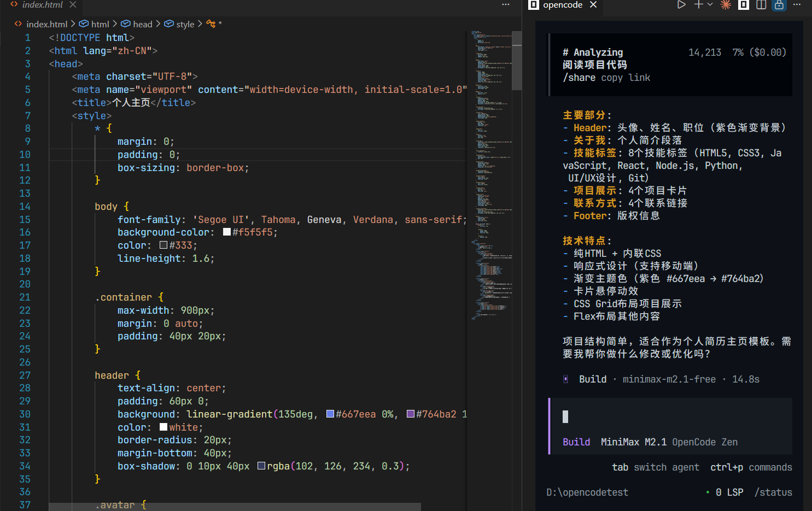This screenshot has height=511, width=812.
Task: Click the symbol icon at the end of the breadcrumb
Action: 209,24
